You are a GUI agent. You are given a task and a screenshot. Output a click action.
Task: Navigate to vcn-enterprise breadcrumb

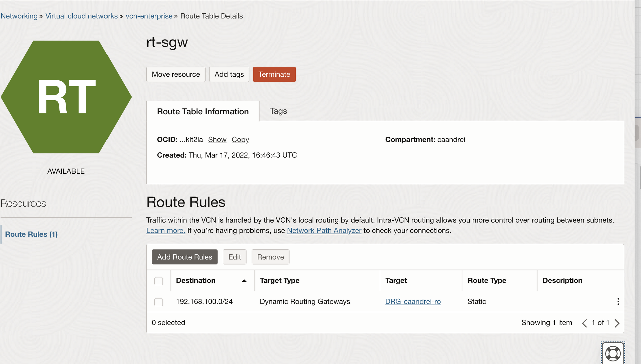pos(149,16)
